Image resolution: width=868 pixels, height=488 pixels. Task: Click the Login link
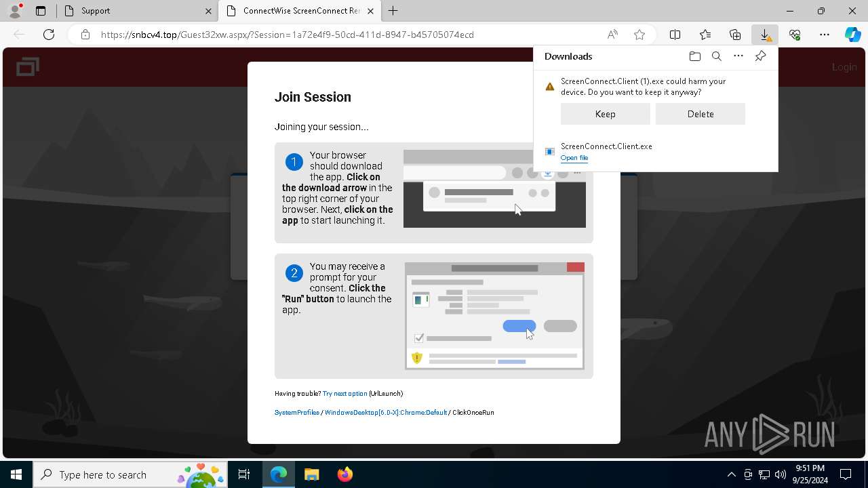pos(844,67)
